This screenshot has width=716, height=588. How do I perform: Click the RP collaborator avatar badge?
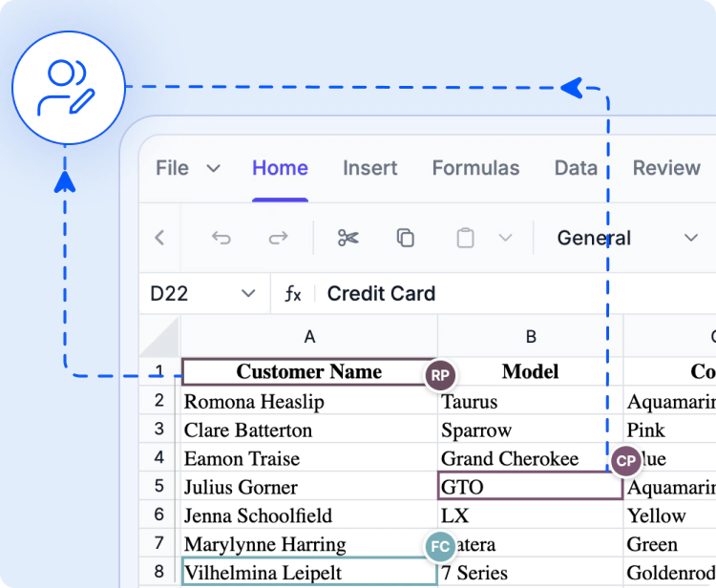(x=440, y=375)
